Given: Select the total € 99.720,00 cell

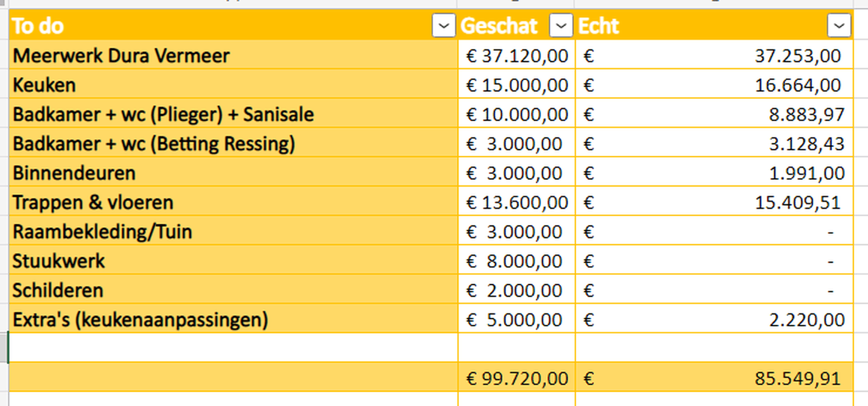Looking at the screenshot, I should [517, 378].
